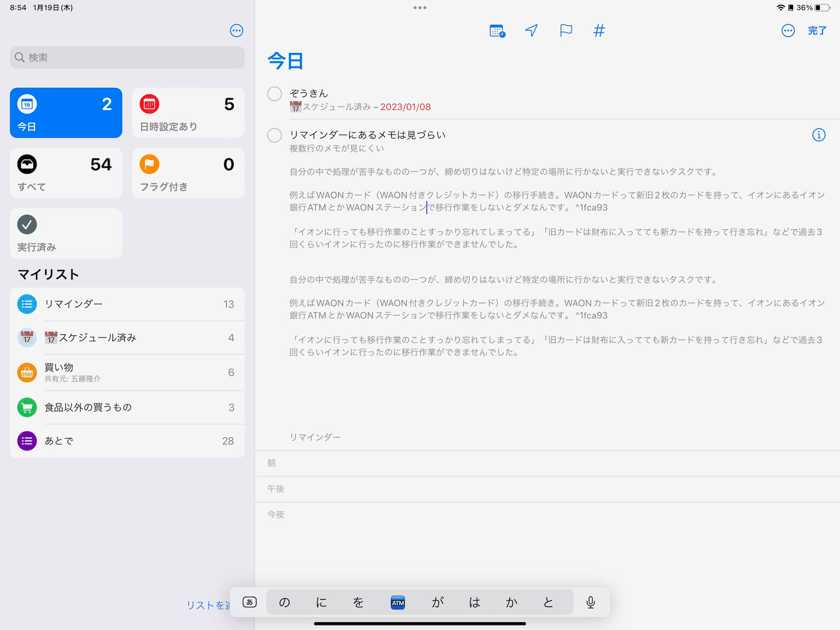
Task: Open the 買い物 shared list
Action: pyautogui.click(x=127, y=372)
